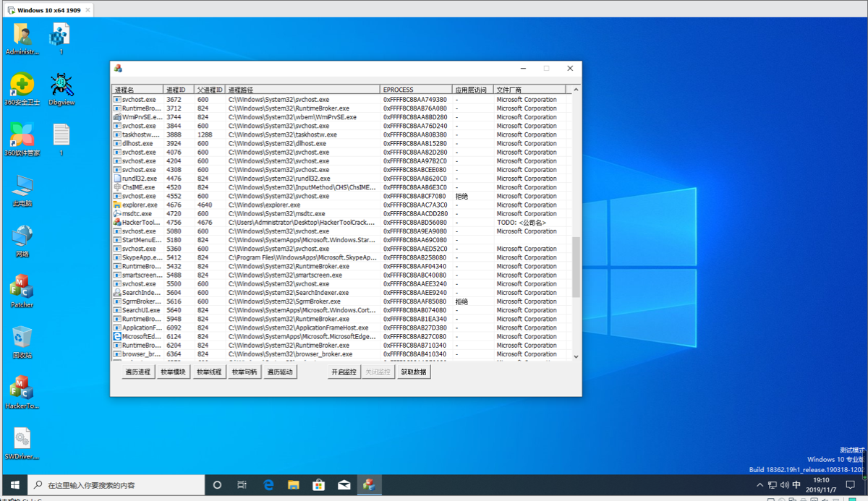Select the explorer.exe process row
Viewport: 868px width, 501px height.
coord(341,205)
